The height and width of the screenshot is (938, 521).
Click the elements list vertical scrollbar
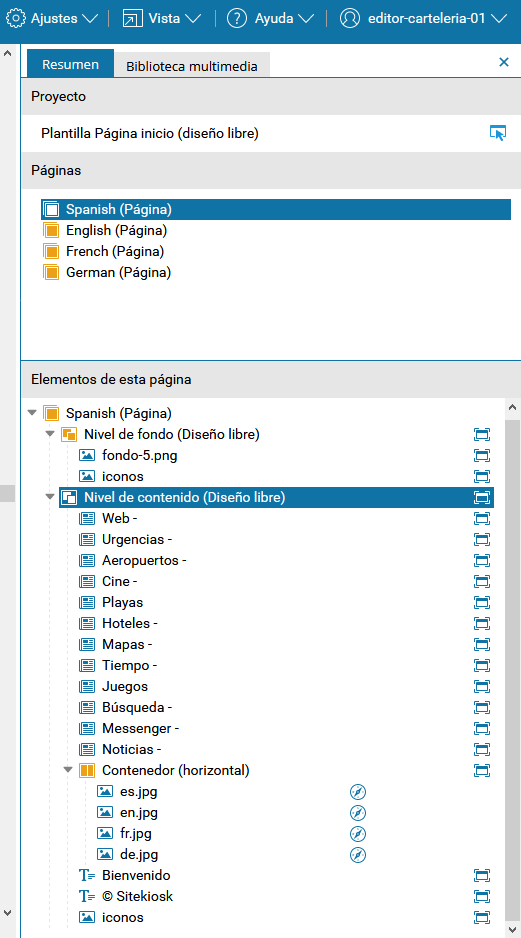click(512, 664)
